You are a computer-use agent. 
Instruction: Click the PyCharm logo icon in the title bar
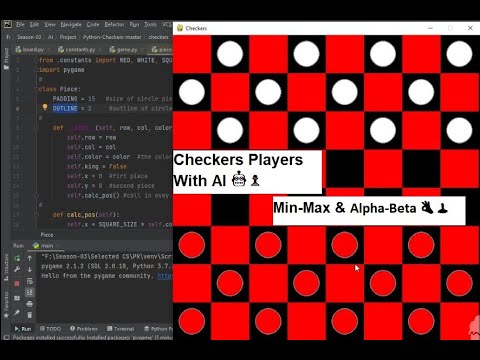(x=7, y=24)
